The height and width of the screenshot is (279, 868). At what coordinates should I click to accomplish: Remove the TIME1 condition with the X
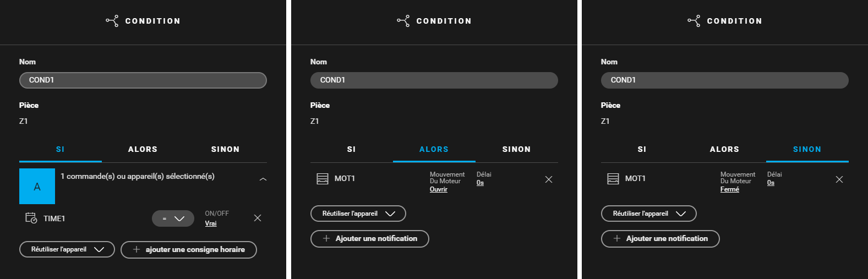click(258, 218)
